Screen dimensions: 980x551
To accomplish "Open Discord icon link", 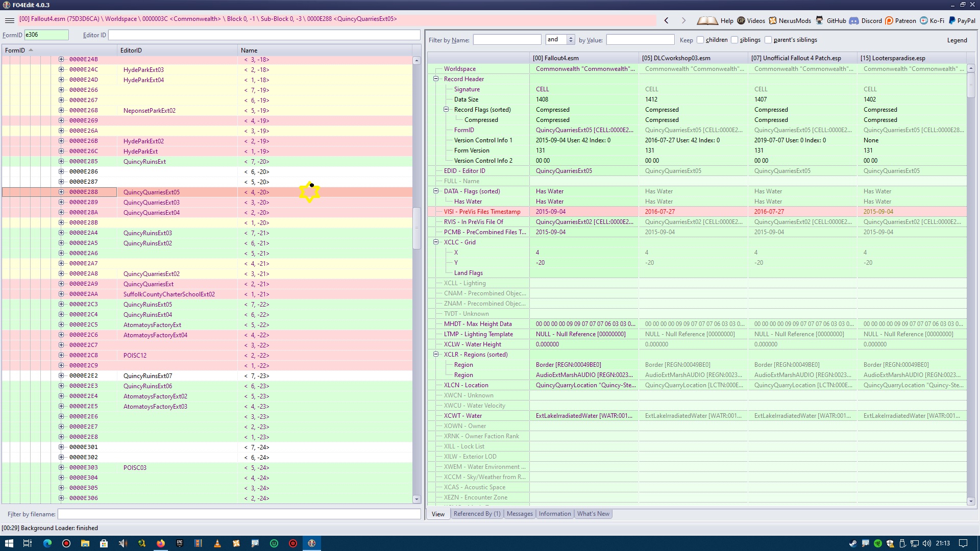I will point(854,20).
